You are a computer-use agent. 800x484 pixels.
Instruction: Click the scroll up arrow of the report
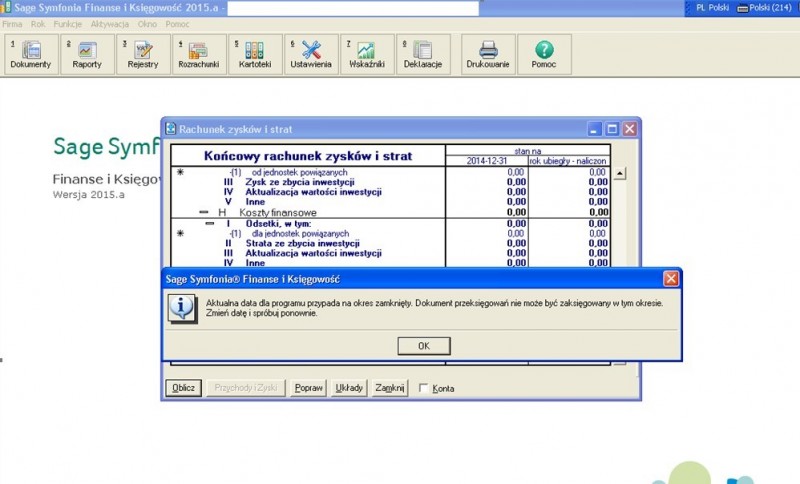point(619,173)
